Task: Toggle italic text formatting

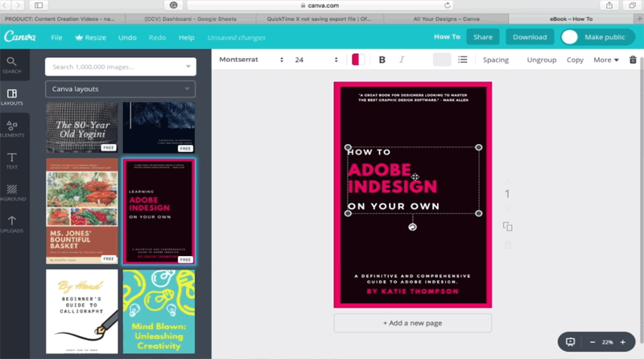Action: pos(402,60)
